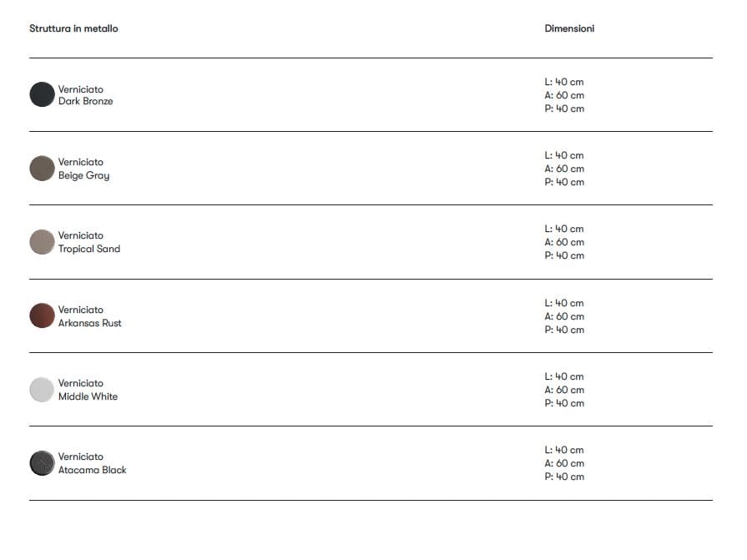Click the Verniciato Dark Bronze label
The width and height of the screenshot is (747, 560).
click(x=85, y=95)
